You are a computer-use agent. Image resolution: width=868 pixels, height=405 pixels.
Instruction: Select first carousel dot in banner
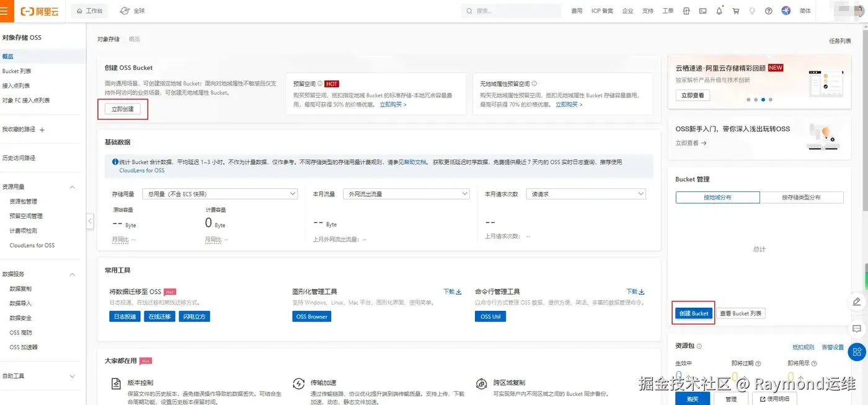tap(748, 99)
